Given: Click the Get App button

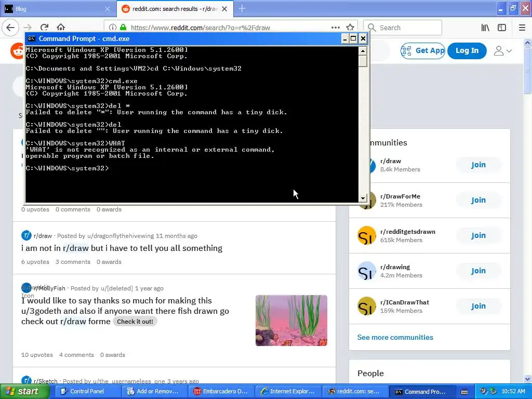Looking at the screenshot, I should tap(423, 51).
